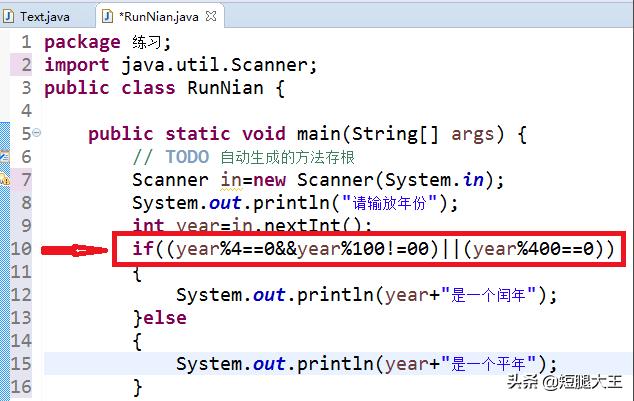
Task: Click the 'args' parameter on line 5
Action: [473, 135]
